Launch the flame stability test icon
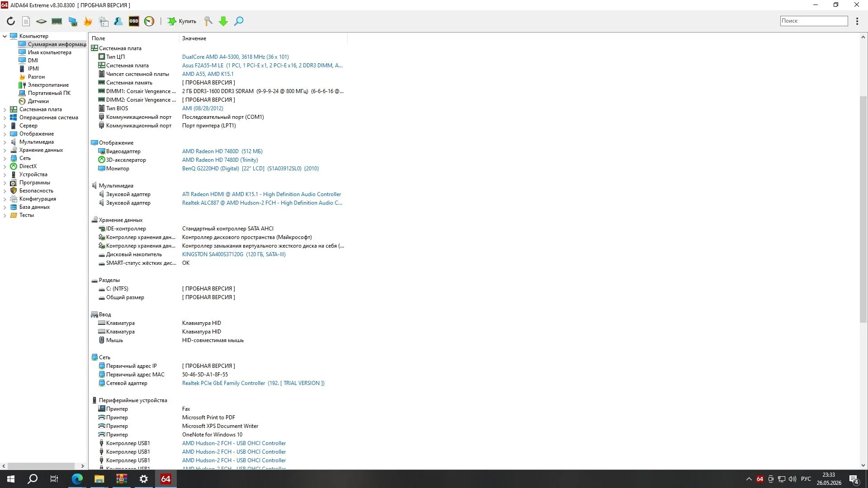This screenshot has height=488, width=868. click(88, 21)
